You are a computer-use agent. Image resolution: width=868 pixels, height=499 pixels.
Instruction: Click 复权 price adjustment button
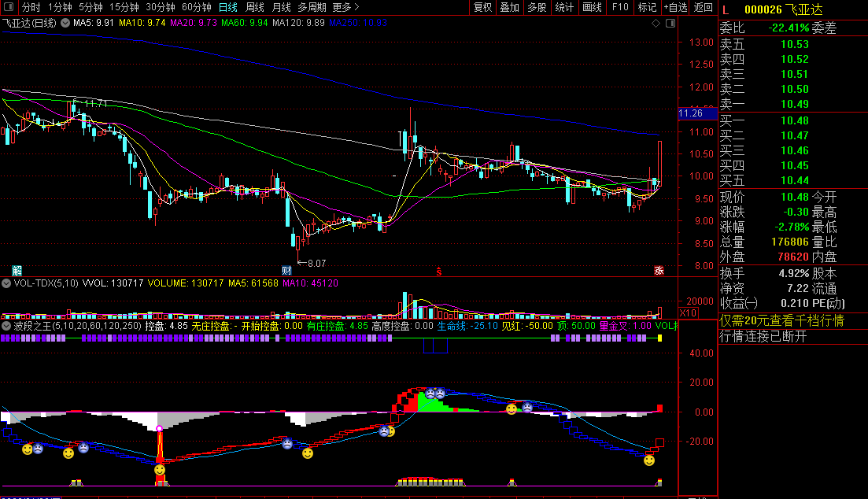click(482, 7)
